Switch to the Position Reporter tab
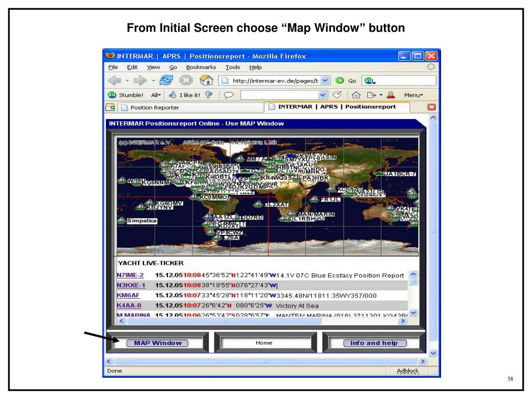Viewport: 532px width, 399px height. point(191,108)
